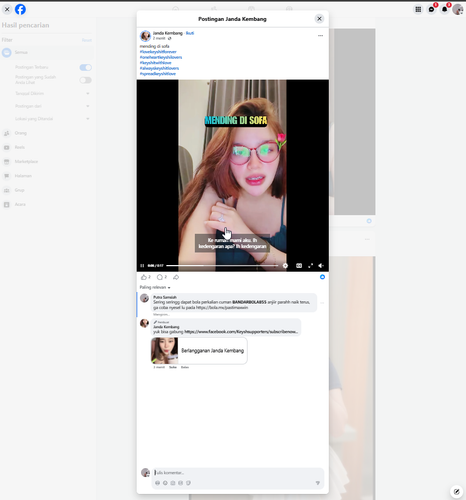Select the Orang filter
Image resolution: width=466 pixels, height=500 pixels.
[x=47, y=133]
